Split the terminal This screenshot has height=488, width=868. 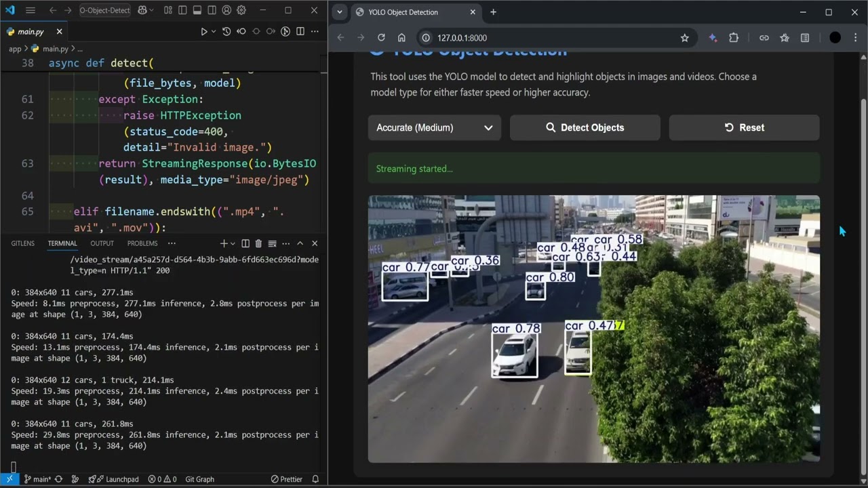point(245,243)
